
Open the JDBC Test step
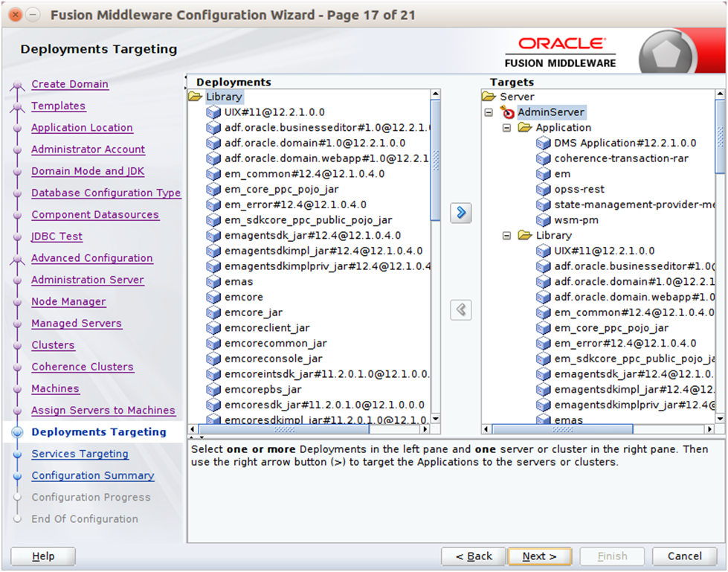(57, 237)
